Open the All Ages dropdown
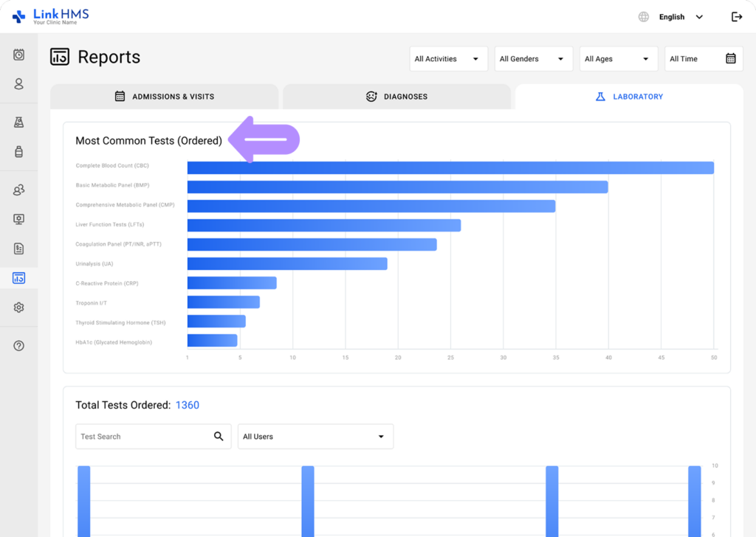This screenshot has height=537, width=756. coord(618,59)
